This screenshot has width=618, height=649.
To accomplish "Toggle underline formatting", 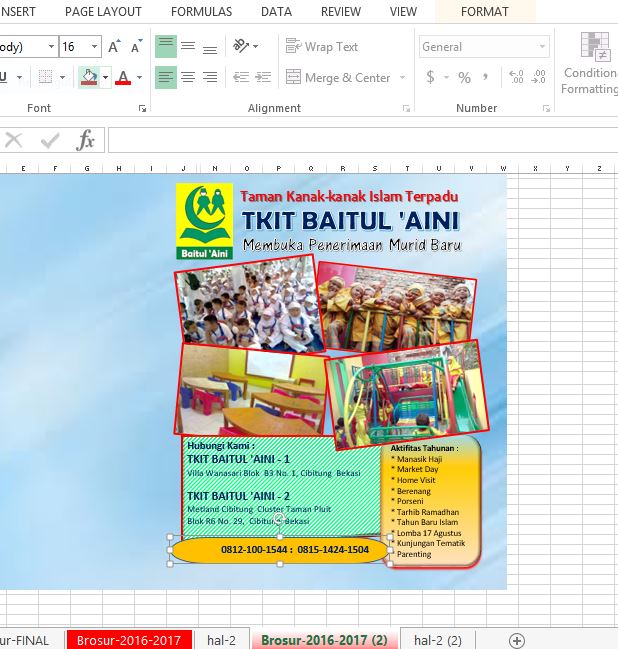I will tap(4, 77).
